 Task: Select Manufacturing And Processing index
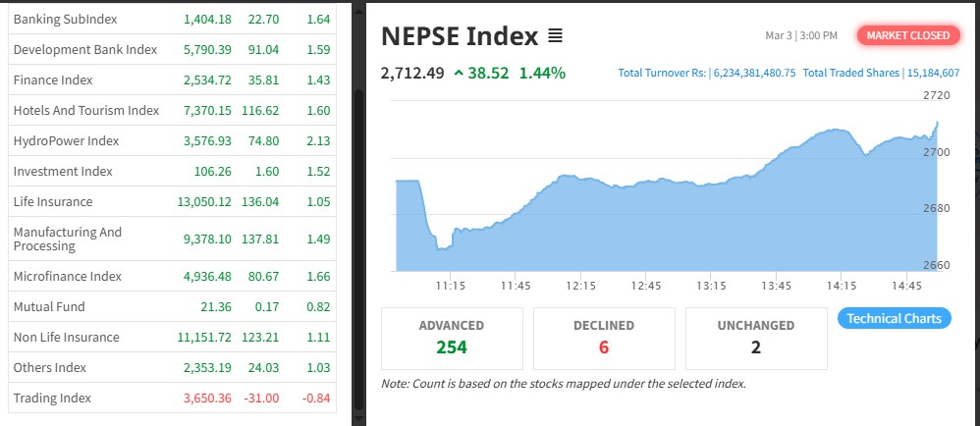pyautogui.click(x=68, y=239)
